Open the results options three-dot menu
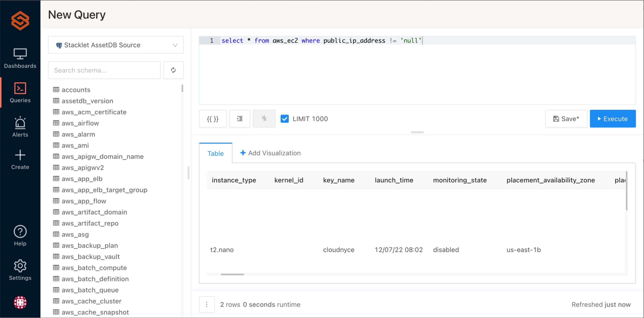Screen dimensions: 644x318 207,304
